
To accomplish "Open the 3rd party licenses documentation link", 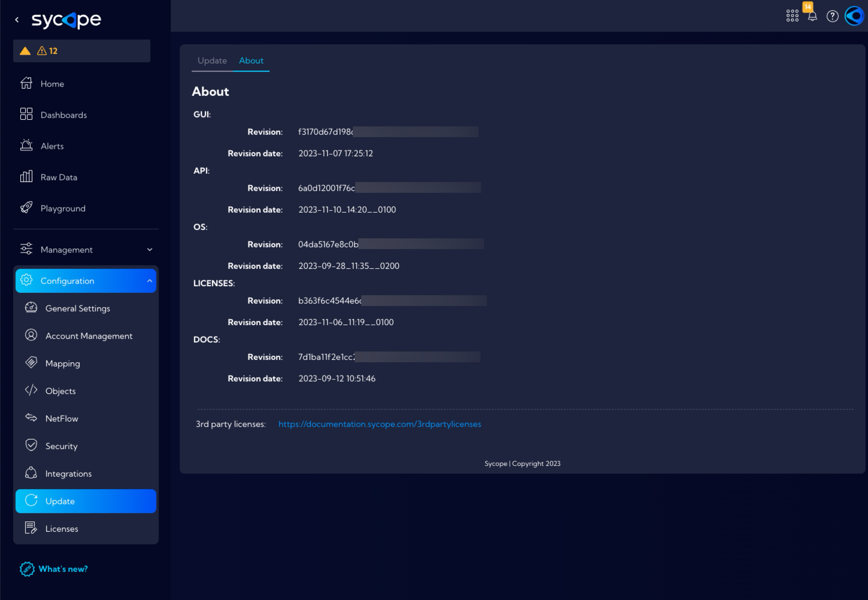I will click(379, 424).
